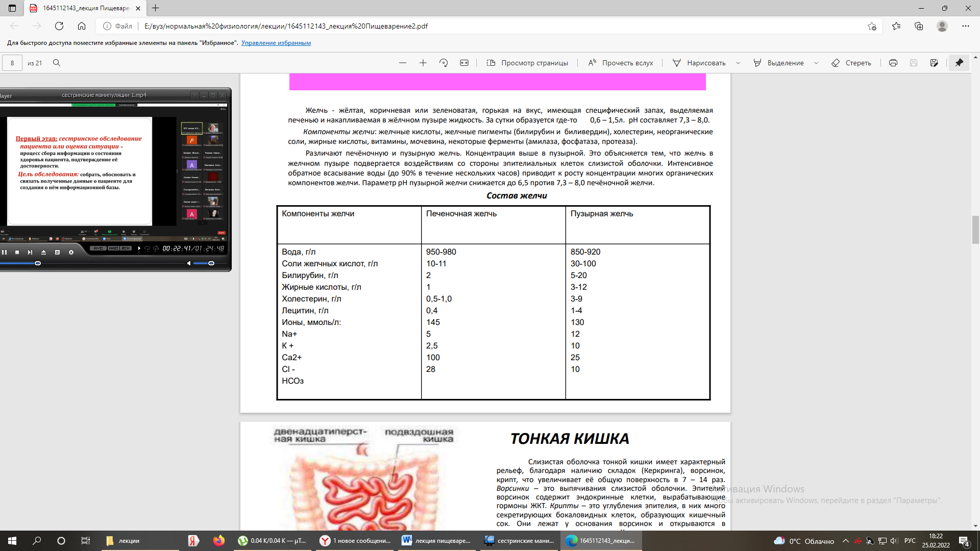This screenshot has width=980, height=551.
Task: Open the browser settings and more menu
Action: point(965,26)
